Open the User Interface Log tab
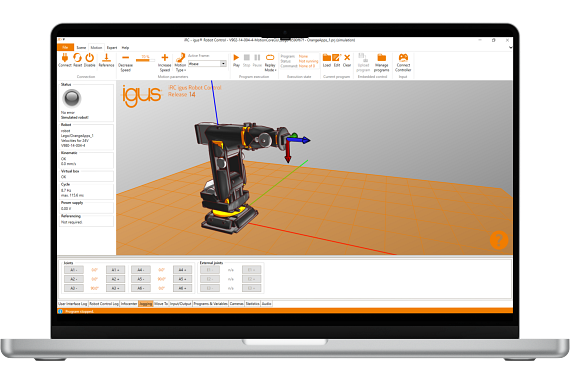Screen dimensions: 570x381 coord(73,304)
